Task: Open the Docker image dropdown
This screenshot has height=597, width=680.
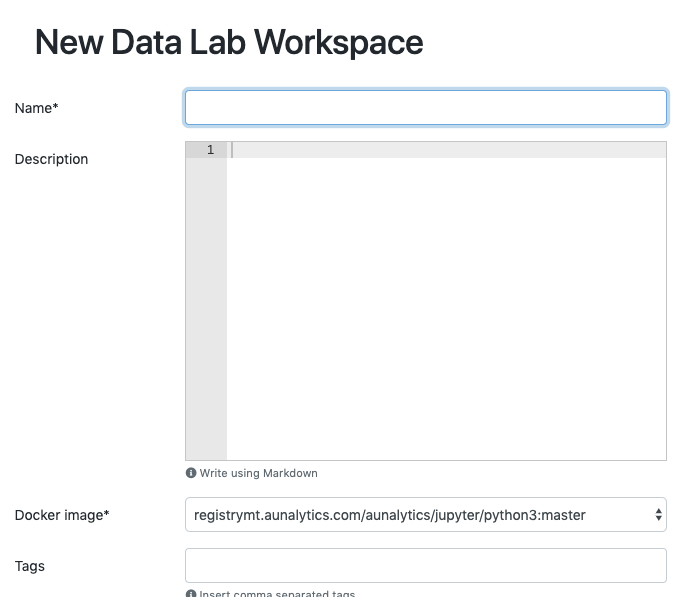Action: [426, 515]
